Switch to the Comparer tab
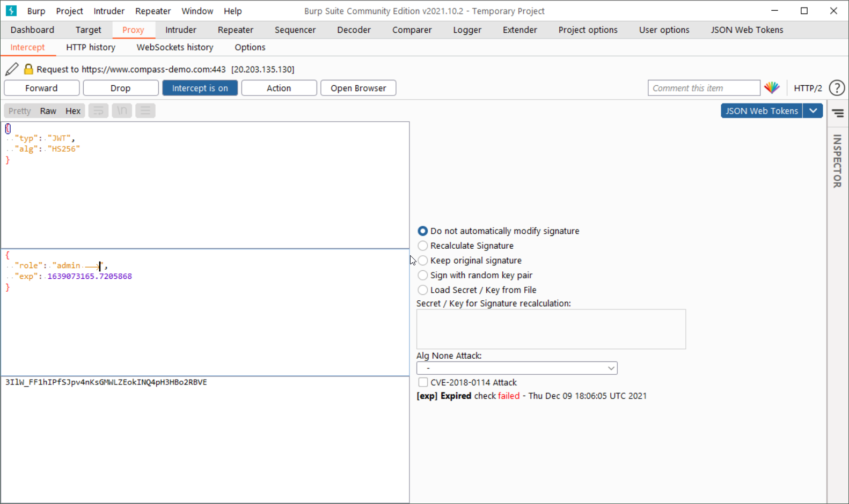This screenshot has width=849, height=504. tap(412, 30)
